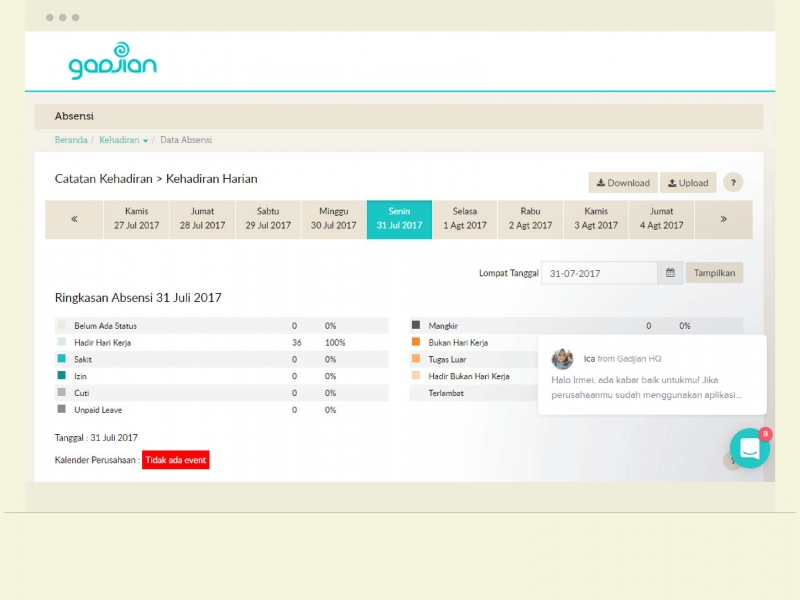This screenshot has height=600, width=800.
Task: Click the 36 count for Hadir Hari Kerja
Action: (296, 343)
